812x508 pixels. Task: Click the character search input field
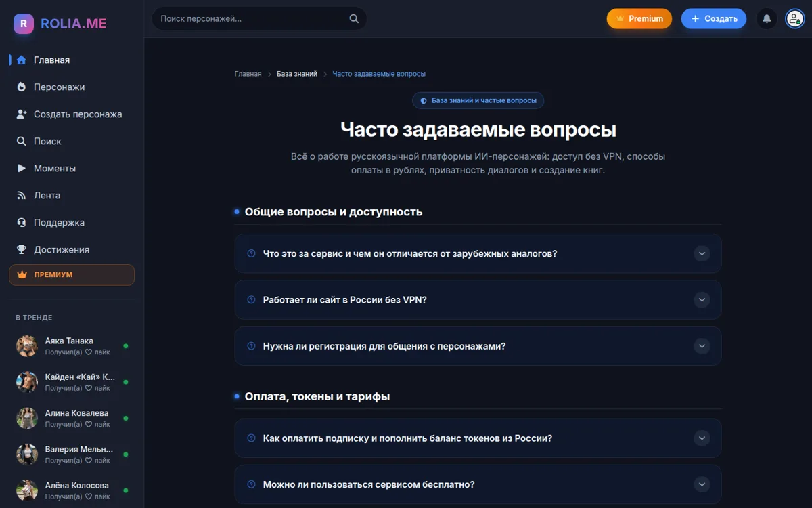(x=259, y=19)
